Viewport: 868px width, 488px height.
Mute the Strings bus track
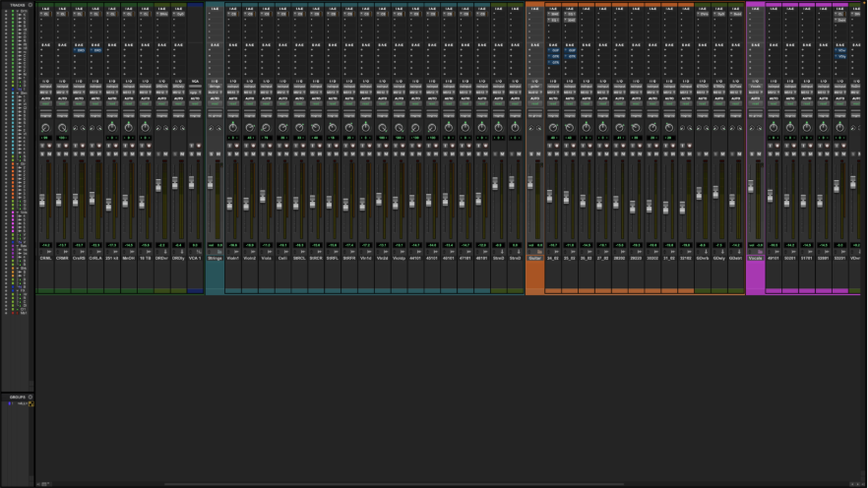218,153
